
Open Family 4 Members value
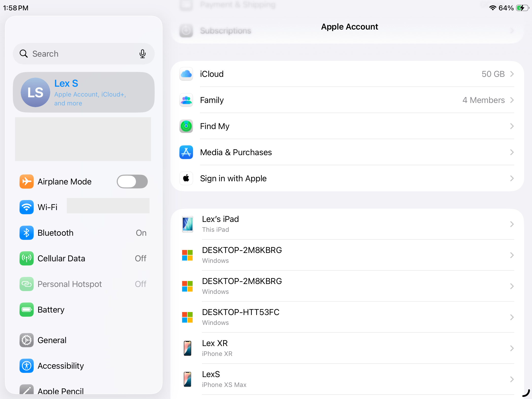tap(483, 100)
